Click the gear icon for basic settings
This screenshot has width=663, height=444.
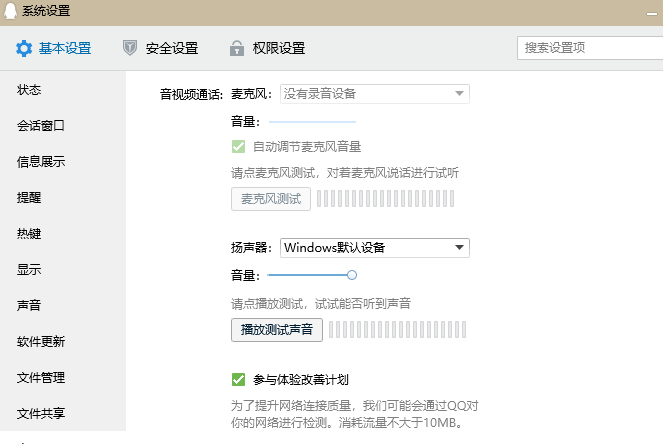(x=24, y=48)
